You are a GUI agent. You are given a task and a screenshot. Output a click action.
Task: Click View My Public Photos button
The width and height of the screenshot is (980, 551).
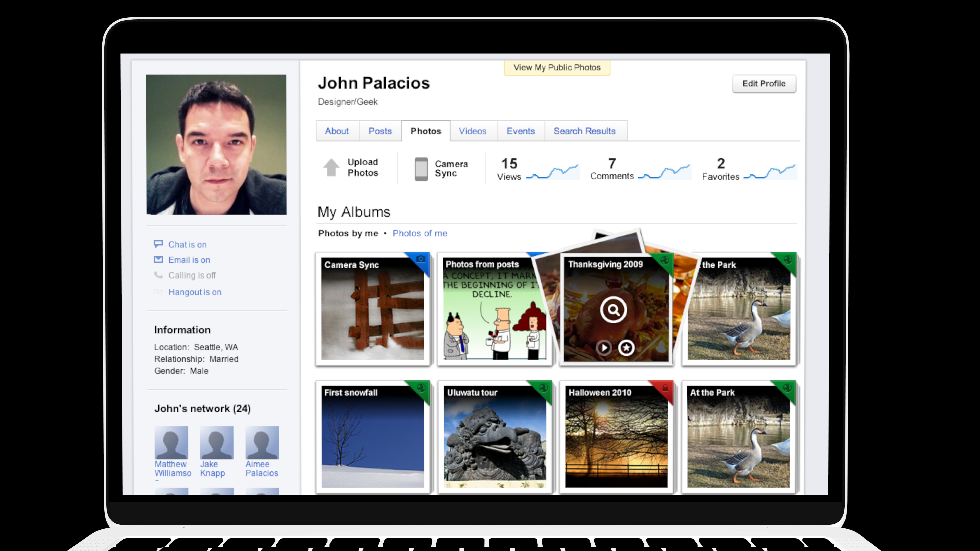pyautogui.click(x=557, y=68)
